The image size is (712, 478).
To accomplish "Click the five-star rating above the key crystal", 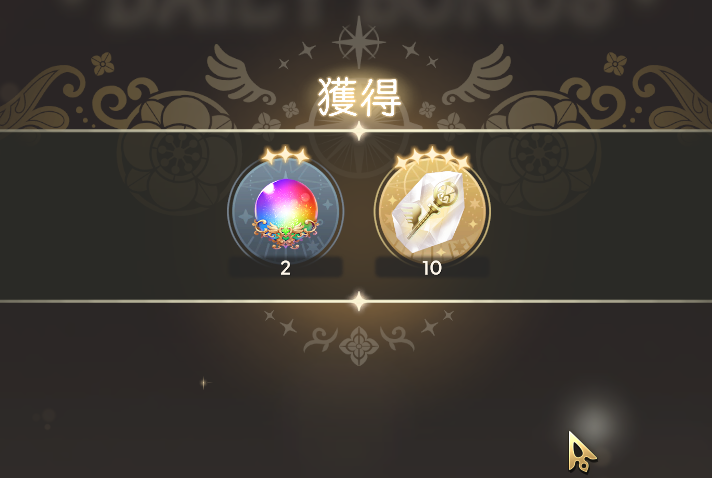I will point(432,158).
